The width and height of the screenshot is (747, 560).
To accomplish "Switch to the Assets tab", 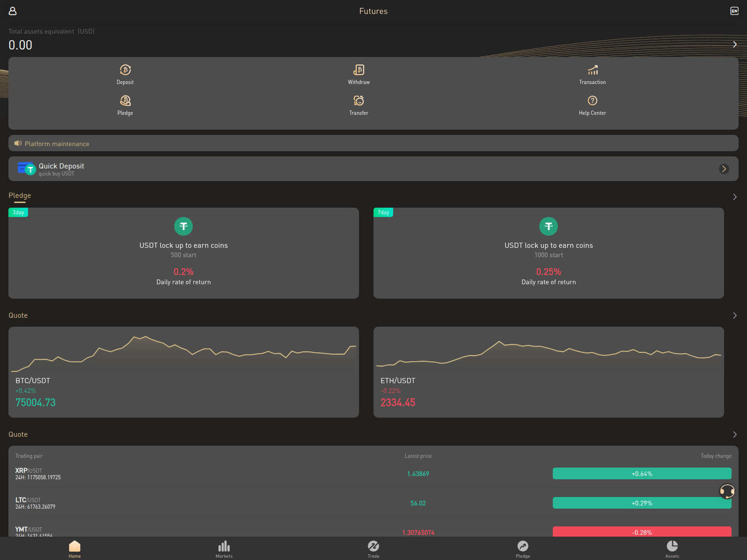I will pyautogui.click(x=672, y=549).
